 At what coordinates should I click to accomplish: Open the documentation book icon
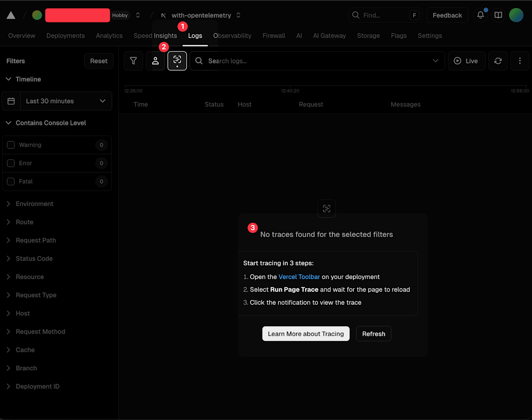(x=498, y=15)
